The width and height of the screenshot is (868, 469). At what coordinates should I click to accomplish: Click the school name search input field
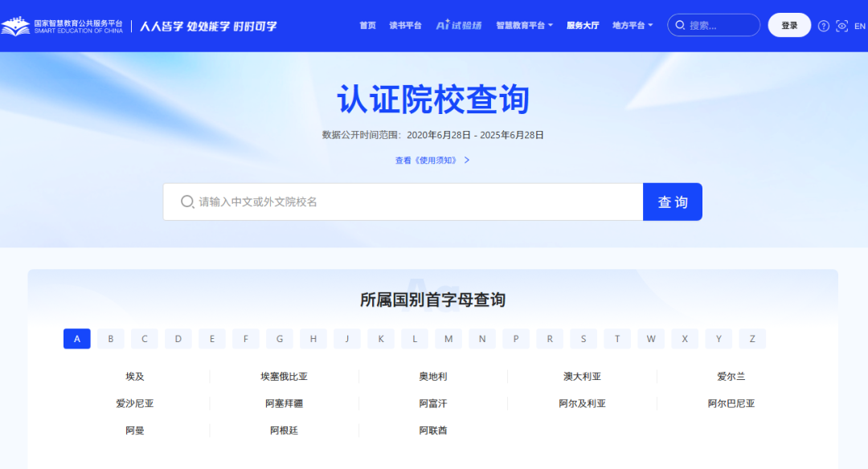pyautogui.click(x=403, y=202)
